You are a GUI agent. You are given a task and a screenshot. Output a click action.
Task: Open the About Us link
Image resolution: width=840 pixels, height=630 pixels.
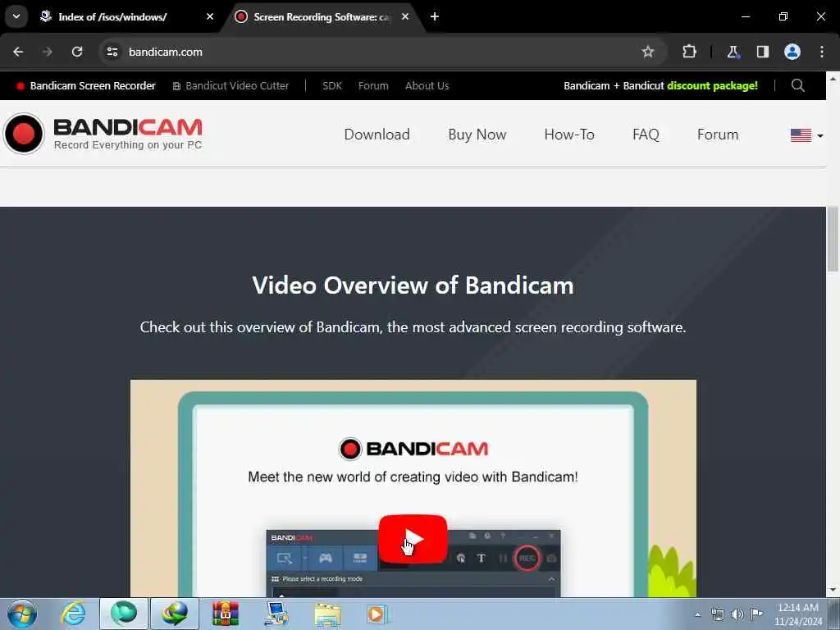point(427,85)
